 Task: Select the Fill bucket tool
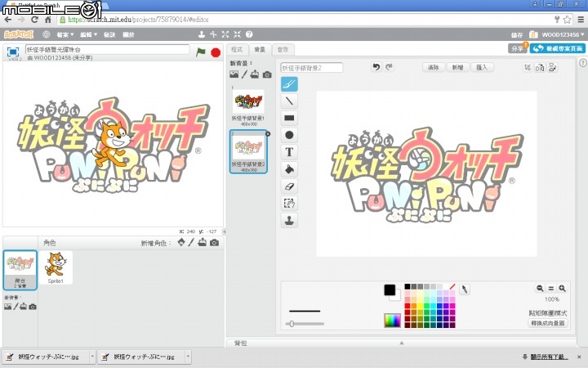pos(289,169)
